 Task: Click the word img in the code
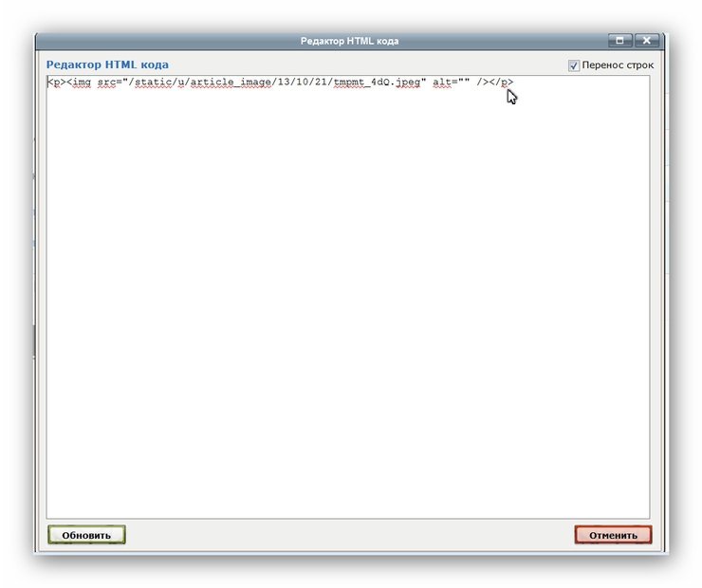81,83
